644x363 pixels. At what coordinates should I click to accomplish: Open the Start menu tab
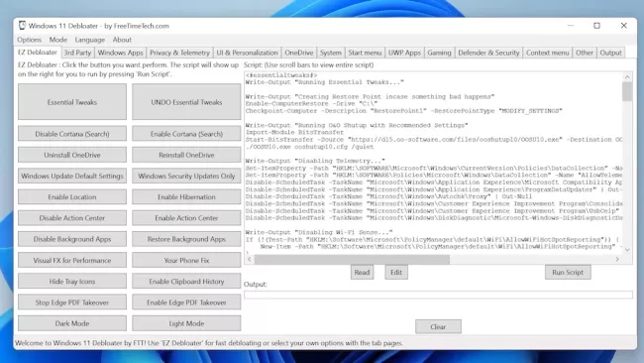(x=365, y=53)
